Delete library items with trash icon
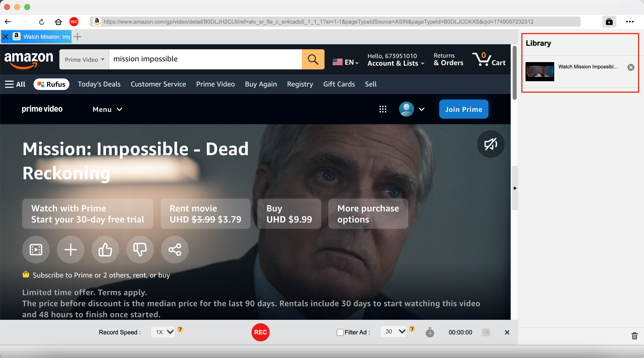The image size is (644, 358). pyautogui.click(x=634, y=336)
